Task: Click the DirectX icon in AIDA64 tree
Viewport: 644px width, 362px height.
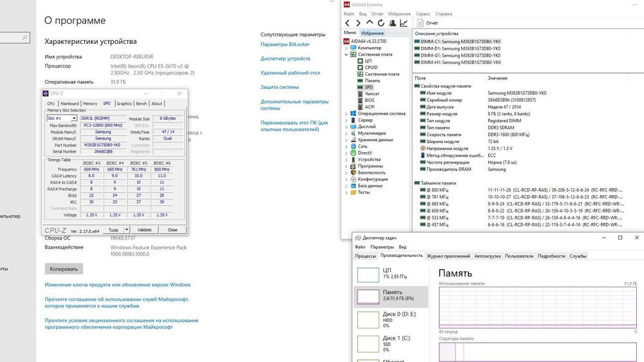Action: (353, 153)
